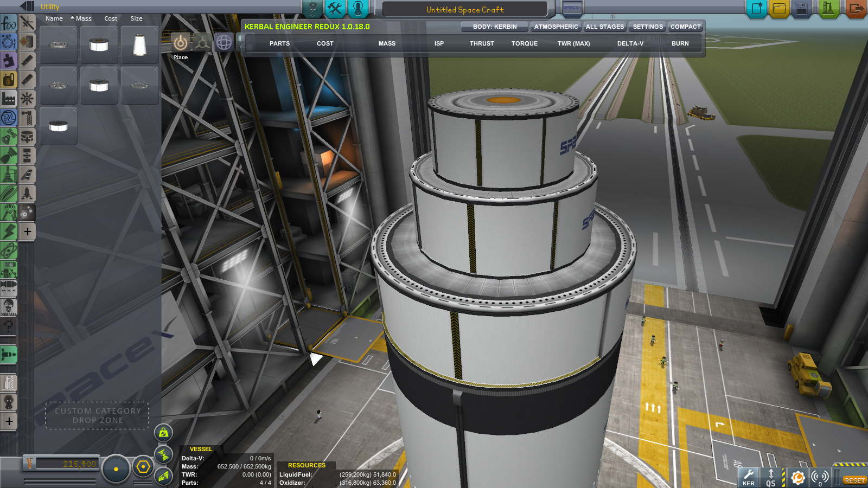This screenshot has height=488, width=868.
Task: Exit the editor using the orange icon
Action: [856, 9]
